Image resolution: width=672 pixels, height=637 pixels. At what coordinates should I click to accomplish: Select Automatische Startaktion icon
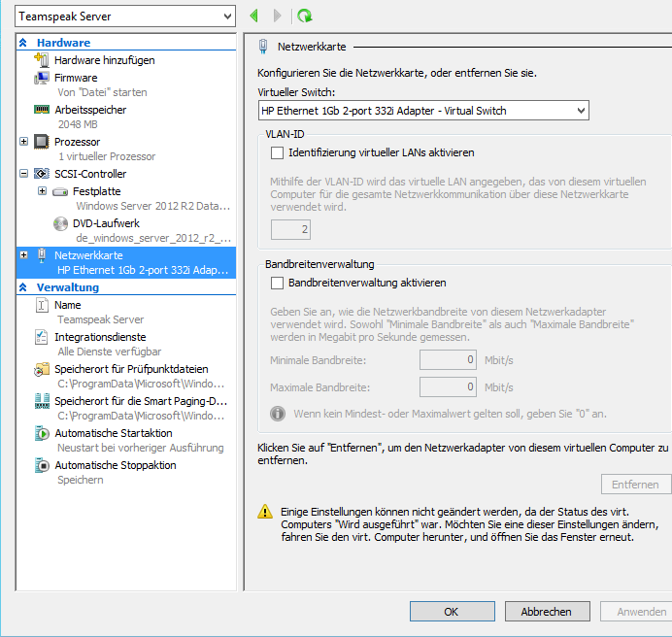tap(42, 433)
